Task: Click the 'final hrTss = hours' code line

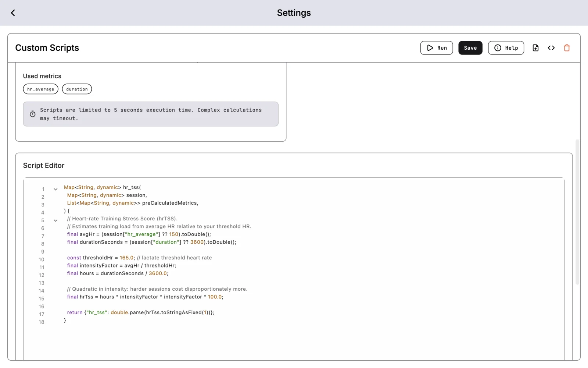Action: tap(145, 297)
